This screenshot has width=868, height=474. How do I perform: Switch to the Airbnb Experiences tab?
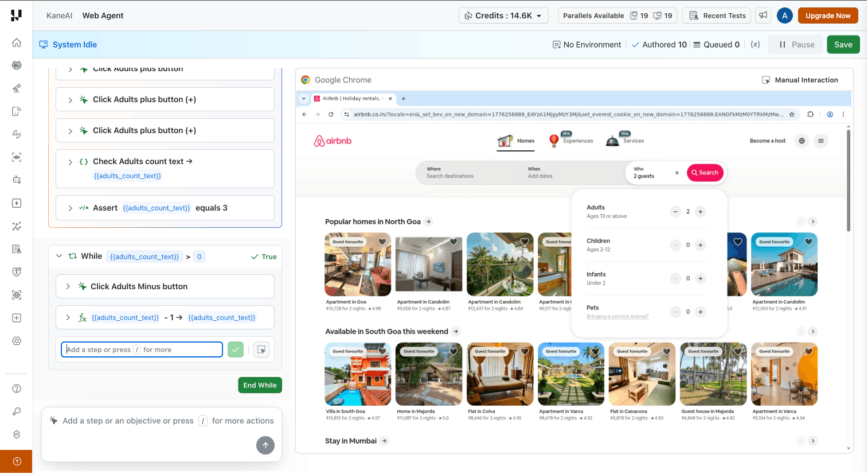(571, 141)
